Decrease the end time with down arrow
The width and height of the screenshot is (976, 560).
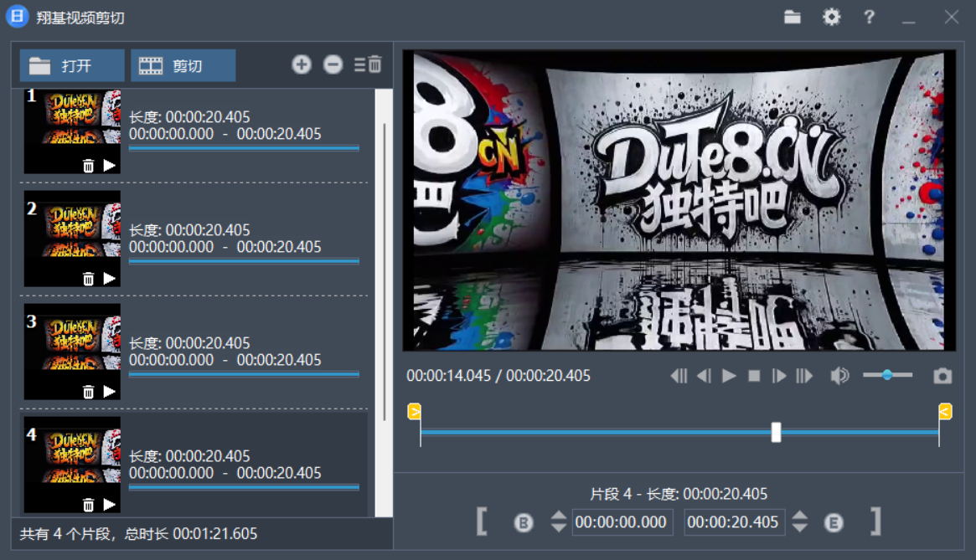(800, 527)
